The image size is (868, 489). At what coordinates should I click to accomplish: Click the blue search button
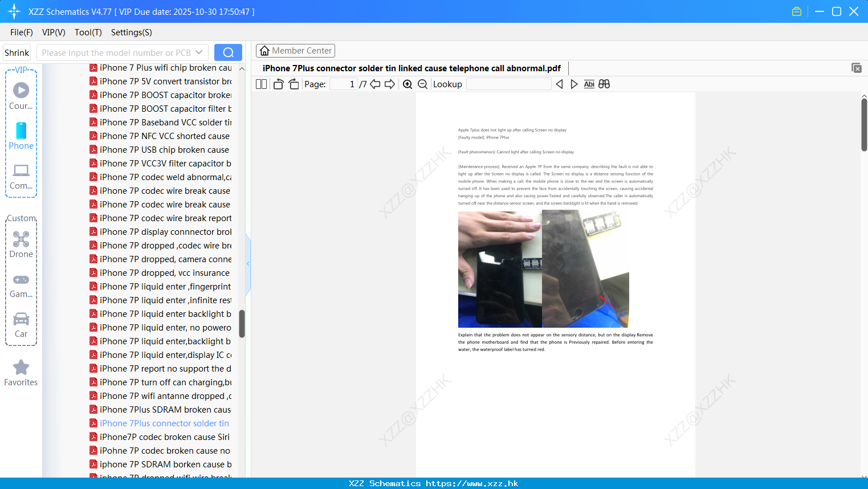coord(228,52)
